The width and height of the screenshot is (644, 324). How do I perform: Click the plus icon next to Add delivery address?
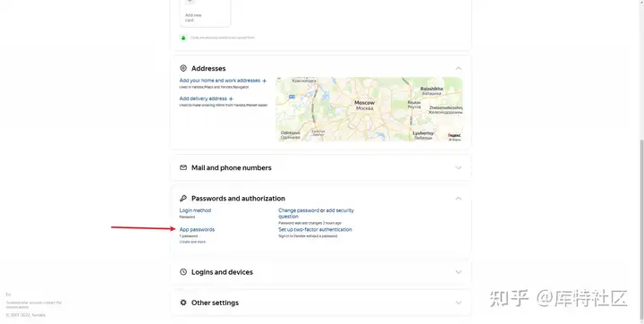click(231, 98)
